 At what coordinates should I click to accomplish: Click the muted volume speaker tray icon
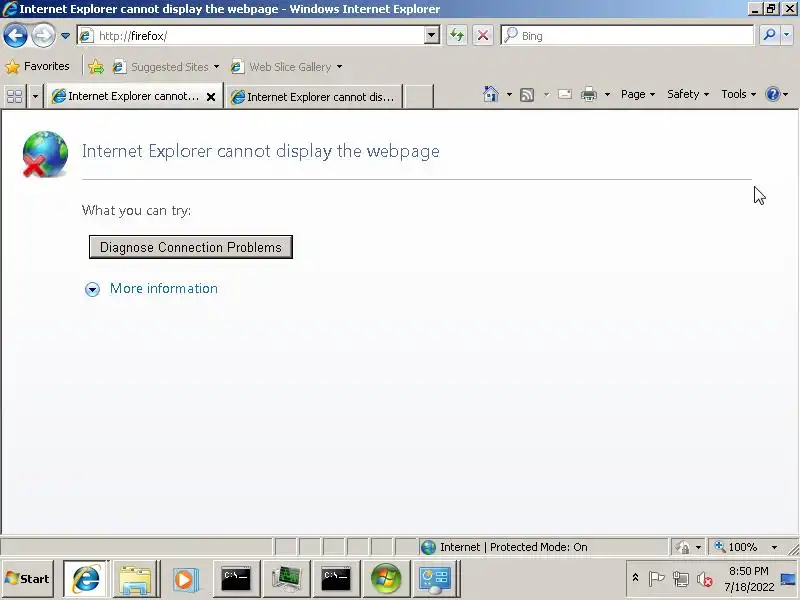coord(705,579)
